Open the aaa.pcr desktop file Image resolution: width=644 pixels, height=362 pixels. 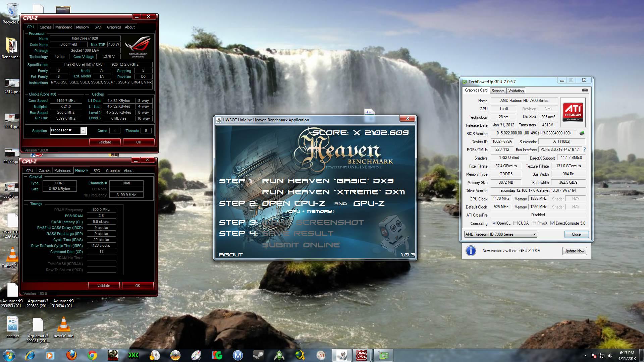pos(13,327)
